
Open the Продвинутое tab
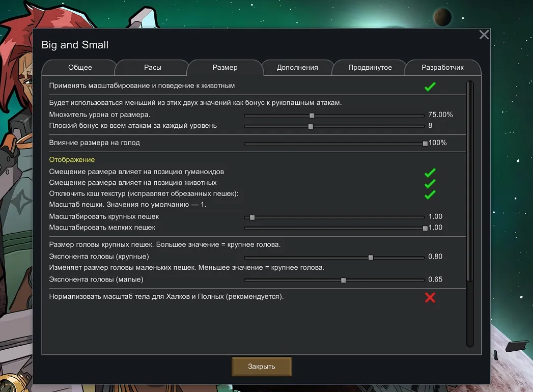click(370, 67)
